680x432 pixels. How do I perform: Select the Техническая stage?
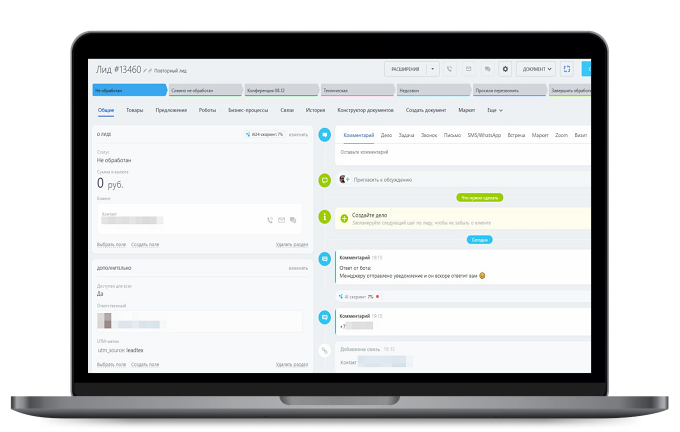tap(358, 90)
